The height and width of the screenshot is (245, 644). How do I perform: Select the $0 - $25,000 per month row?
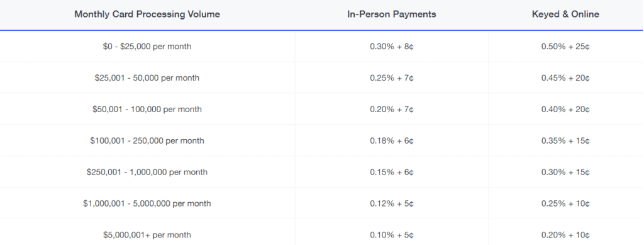[321, 47]
